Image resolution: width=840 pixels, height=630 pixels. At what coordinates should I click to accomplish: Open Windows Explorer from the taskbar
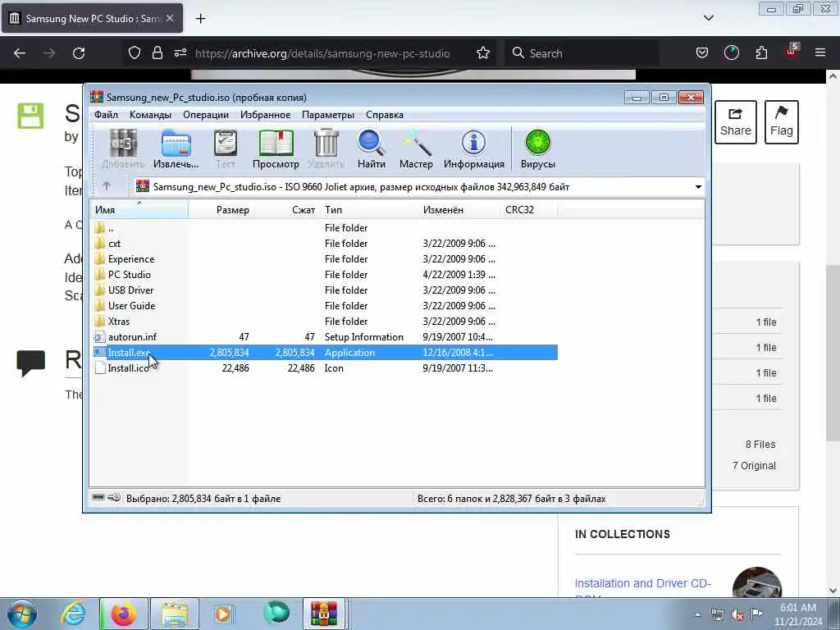[174, 614]
